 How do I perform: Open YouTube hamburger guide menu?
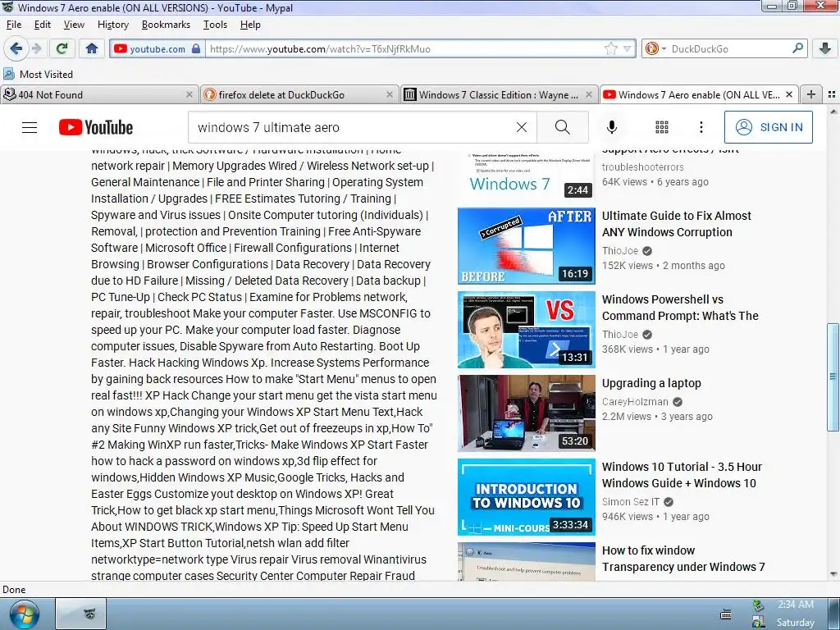tap(30, 127)
